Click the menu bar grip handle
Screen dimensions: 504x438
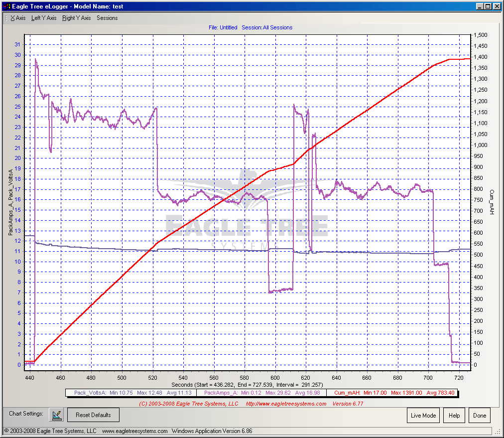6,18
